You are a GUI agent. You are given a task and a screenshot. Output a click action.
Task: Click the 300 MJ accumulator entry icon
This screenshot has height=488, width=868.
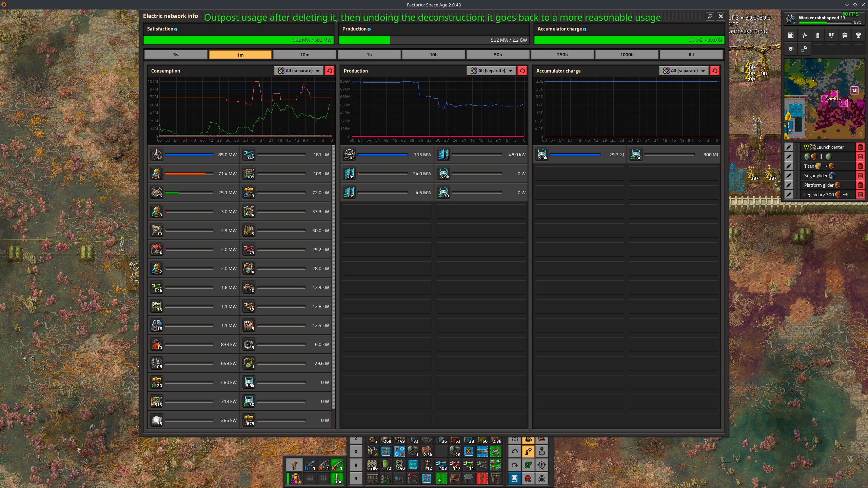[636, 155]
